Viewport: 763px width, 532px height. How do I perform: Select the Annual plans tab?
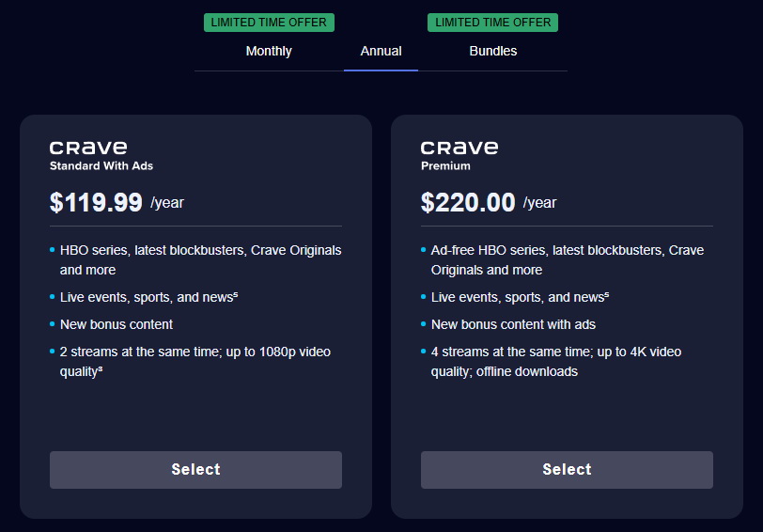point(381,51)
